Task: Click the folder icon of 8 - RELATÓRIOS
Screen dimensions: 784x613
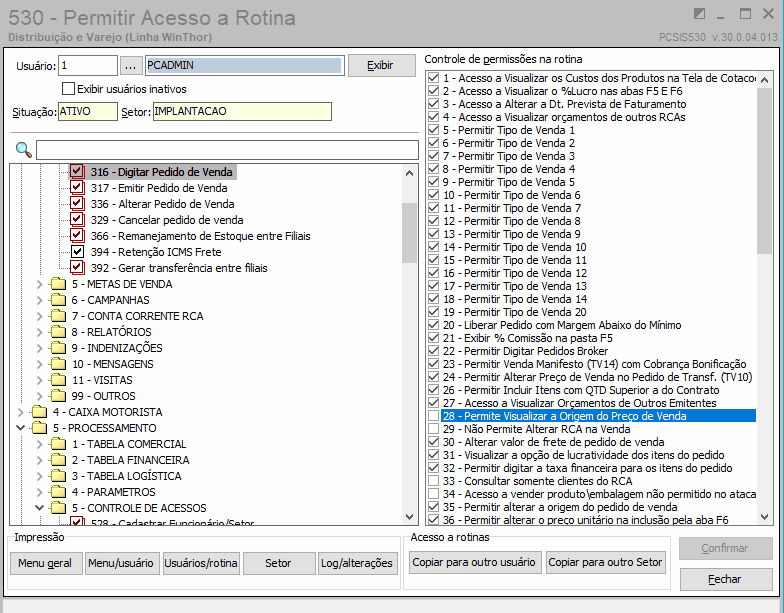Action: pyautogui.click(x=58, y=332)
